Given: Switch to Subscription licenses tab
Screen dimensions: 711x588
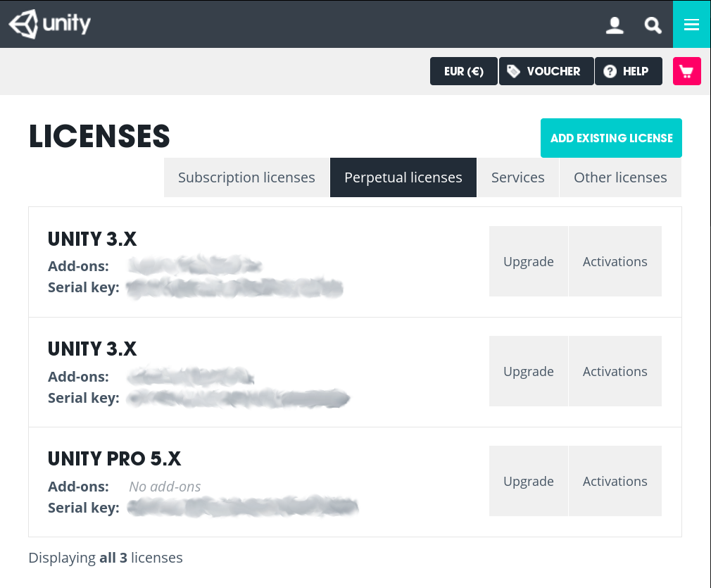Looking at the screenshot, I should coord(246,177).
